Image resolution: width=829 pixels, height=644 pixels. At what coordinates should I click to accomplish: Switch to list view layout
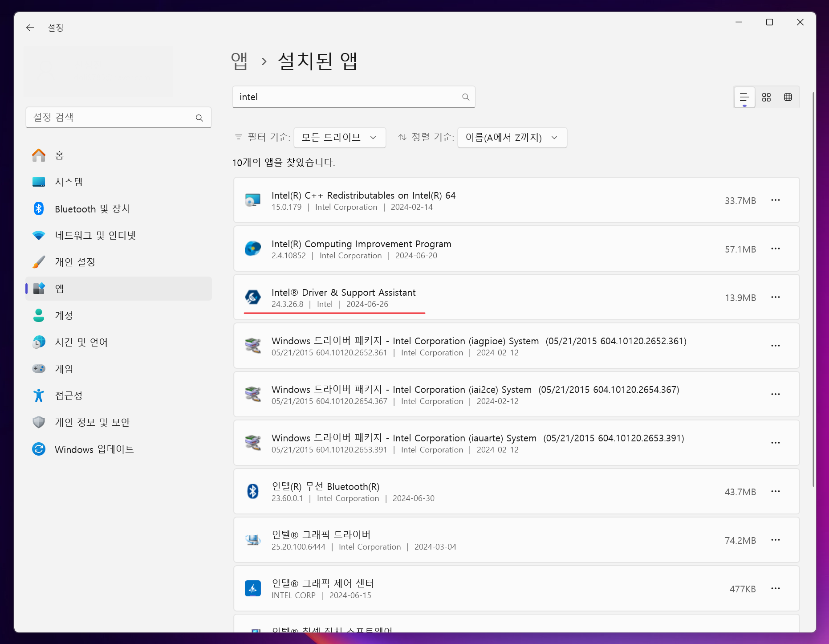(744, 97)
